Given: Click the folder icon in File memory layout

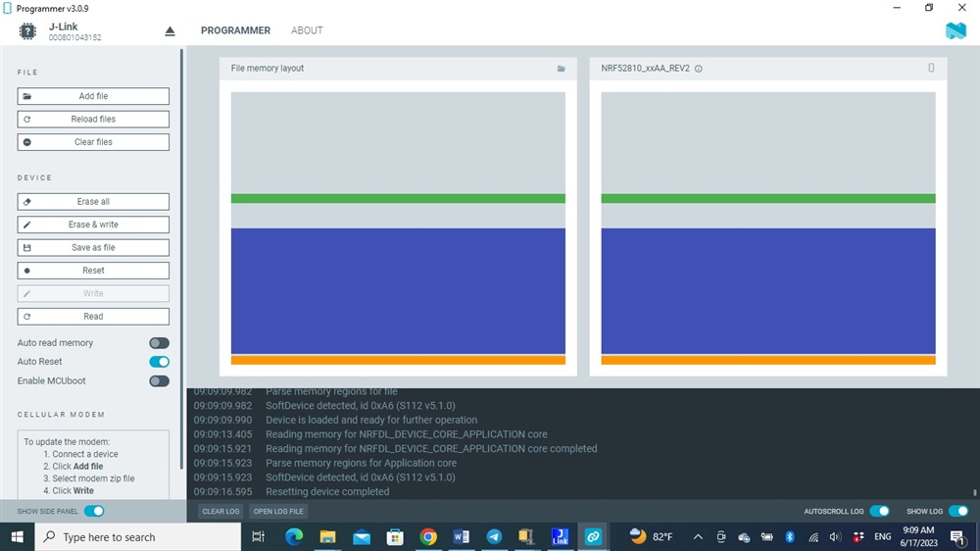Looking at the screenshot, I should 562,69.
